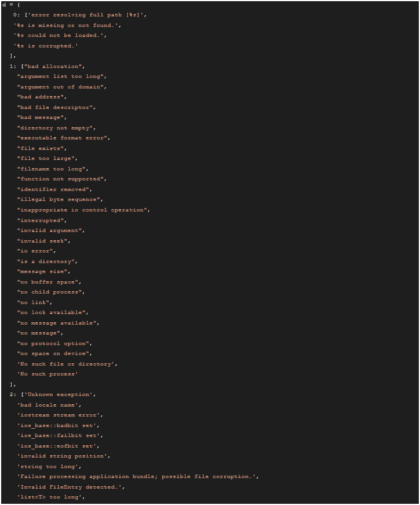Click the 'd = {' line
The height and width of the screenshot is (505, 420).
pos(11,5)
